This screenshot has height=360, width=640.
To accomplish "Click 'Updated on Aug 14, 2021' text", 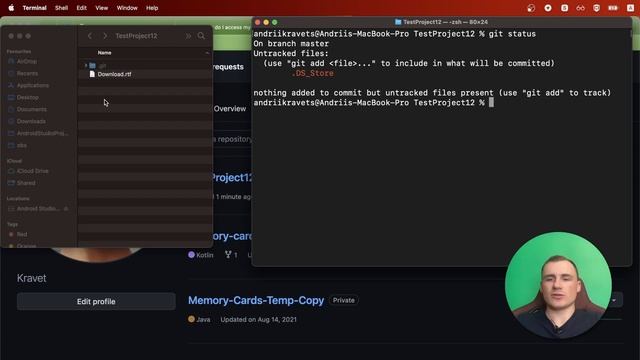I will (x=258, y=320).
